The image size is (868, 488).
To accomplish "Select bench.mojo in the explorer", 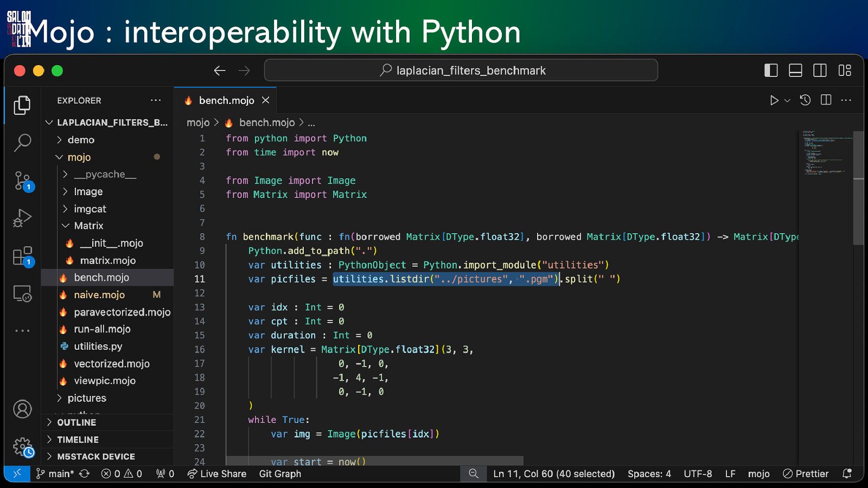I will (x=107, y=278).
